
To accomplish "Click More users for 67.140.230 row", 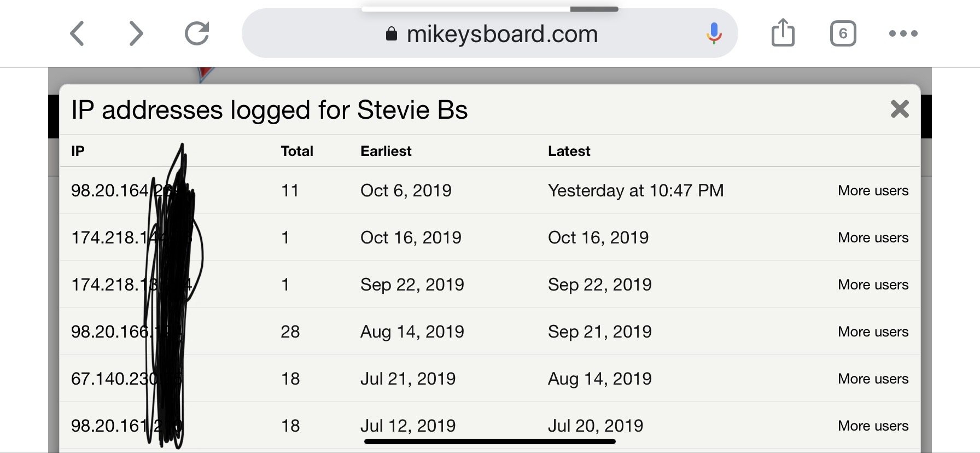I will point(873,379).
